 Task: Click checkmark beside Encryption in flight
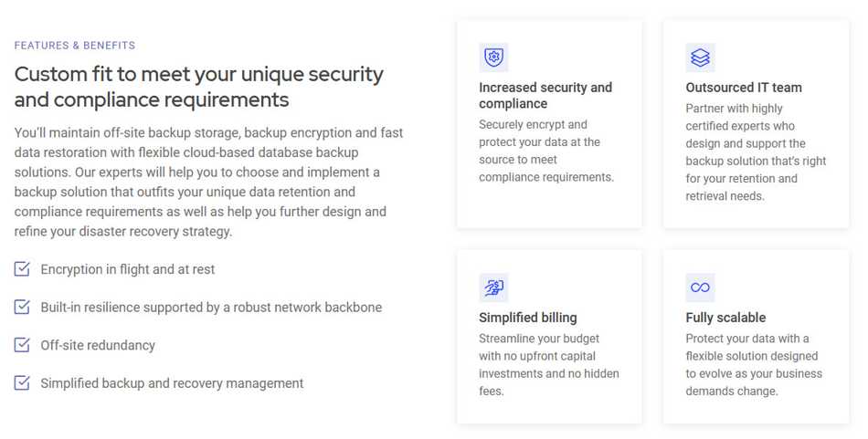22,269
